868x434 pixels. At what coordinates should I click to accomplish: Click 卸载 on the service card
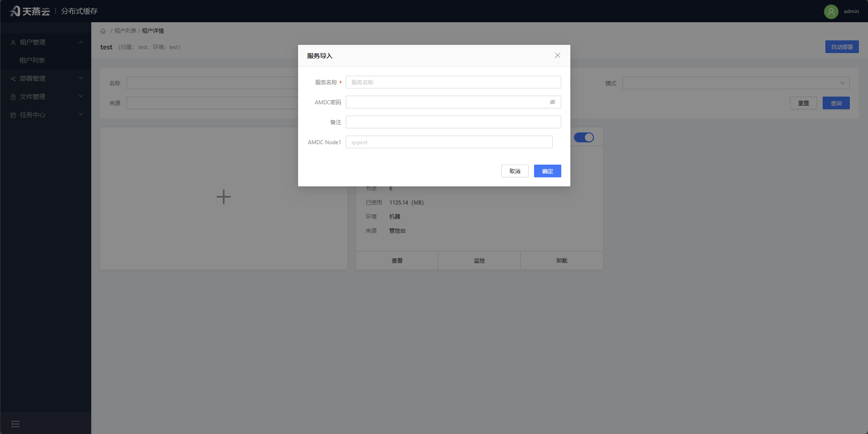[x=562, y=260]
